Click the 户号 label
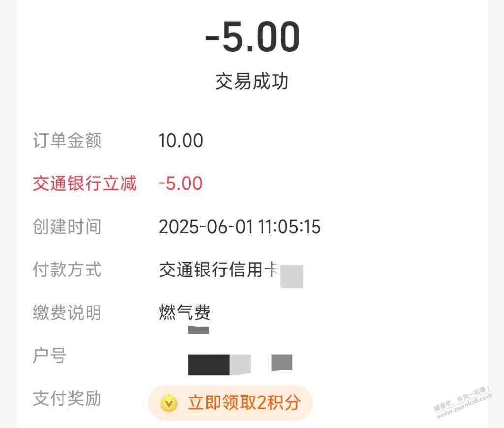 [50, 355]
